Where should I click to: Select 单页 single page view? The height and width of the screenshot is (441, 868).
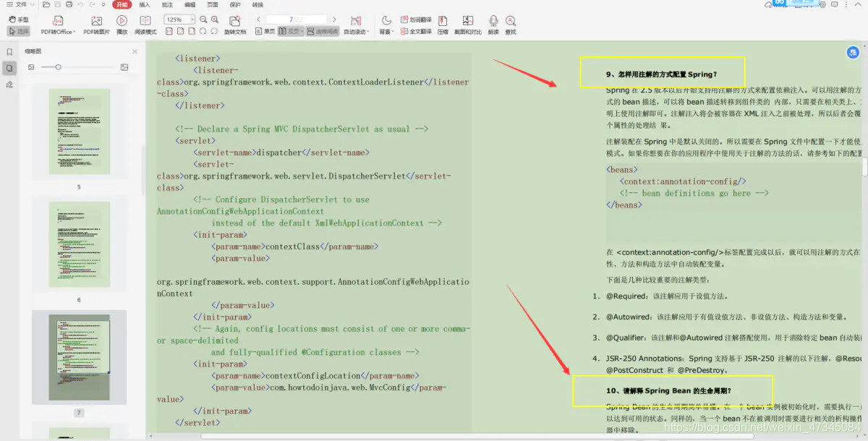pyautogui.click(x=265, y=31)
